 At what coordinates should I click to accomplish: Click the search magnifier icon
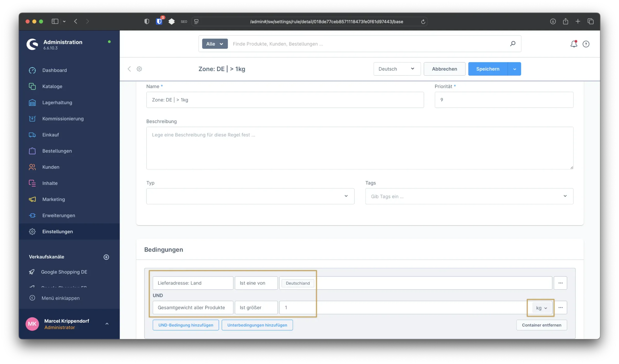[512, 44]
